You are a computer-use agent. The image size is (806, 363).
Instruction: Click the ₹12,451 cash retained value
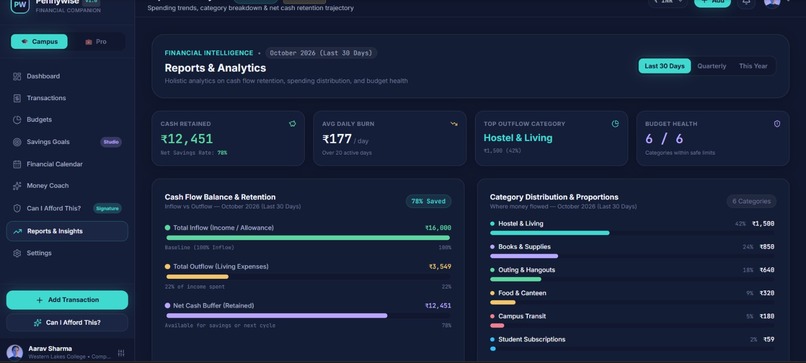click(187, 139)
